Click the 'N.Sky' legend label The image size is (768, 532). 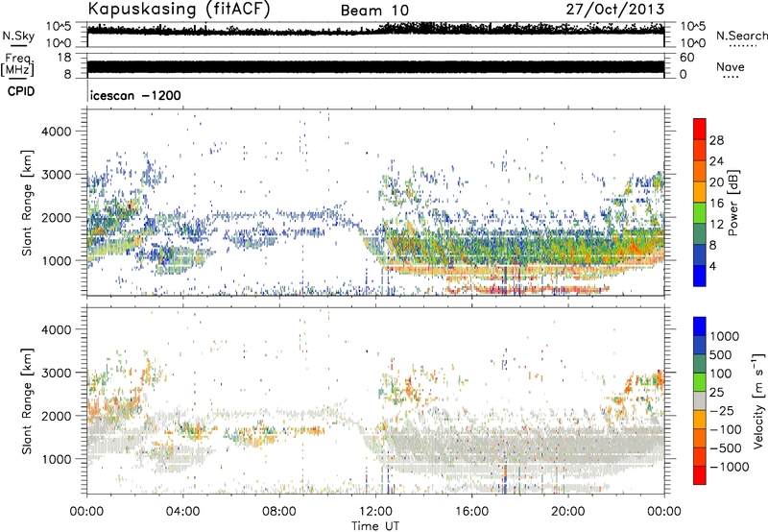tap(18, 36)
